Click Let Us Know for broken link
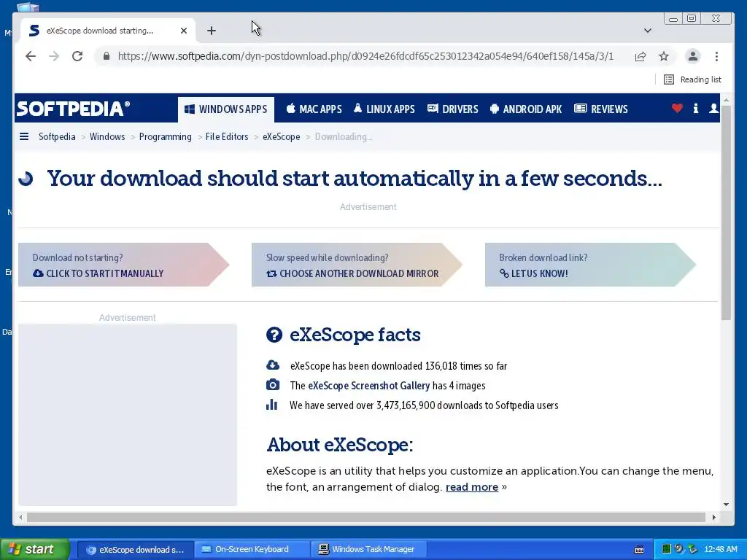The image size is (747, 560). (x=590, y=265)
